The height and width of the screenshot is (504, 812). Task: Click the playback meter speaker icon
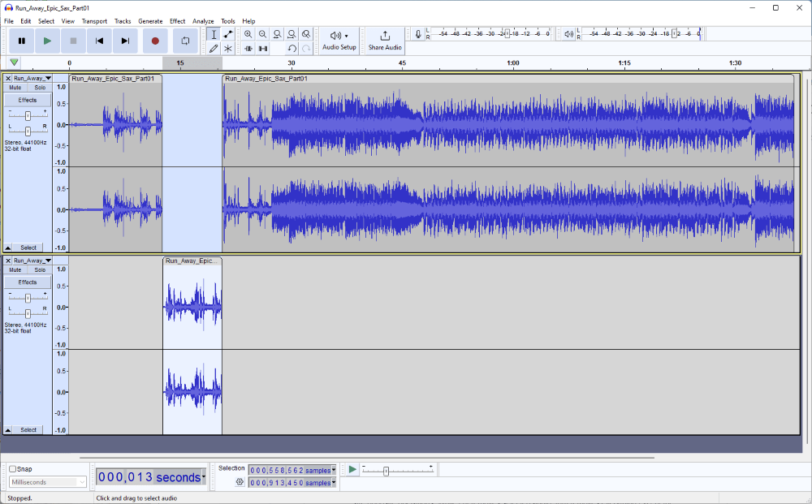tap(568, 34)
